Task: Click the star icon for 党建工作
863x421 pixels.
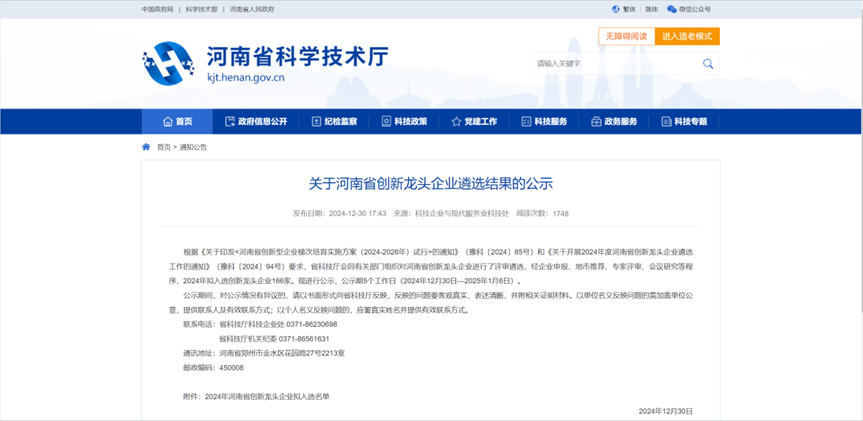Action: 457,122
